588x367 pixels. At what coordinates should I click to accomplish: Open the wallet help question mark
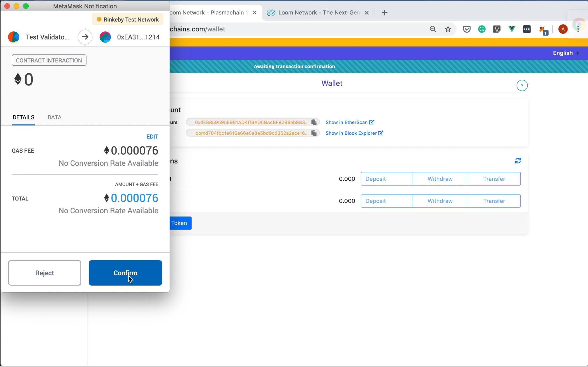coord(522,85)
